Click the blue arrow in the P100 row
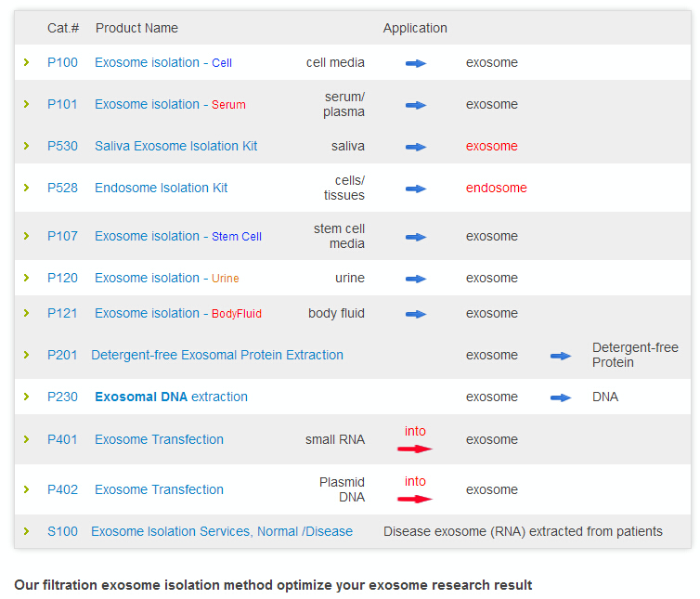The image size is (700, 599). pos(416,63)
